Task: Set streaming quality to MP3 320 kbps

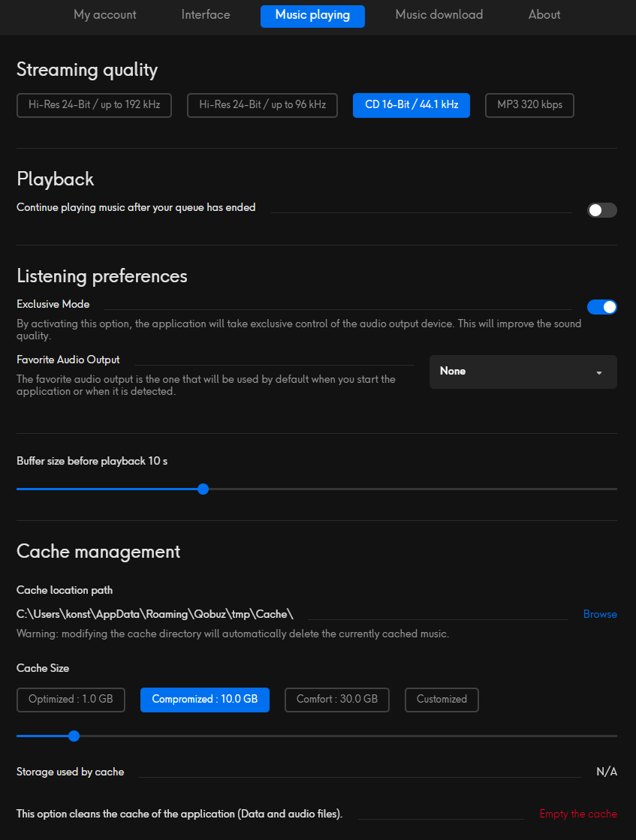Action: click(x=529, y=105)
